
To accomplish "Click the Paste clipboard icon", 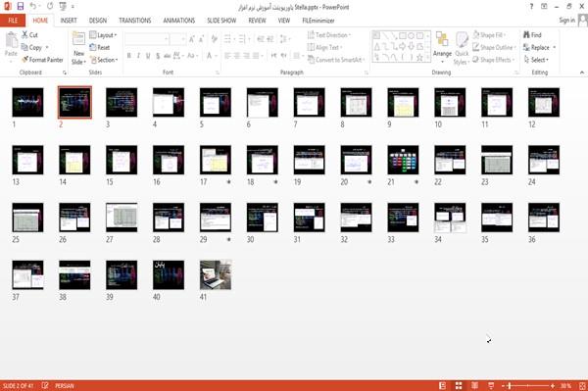I will 11,40.
